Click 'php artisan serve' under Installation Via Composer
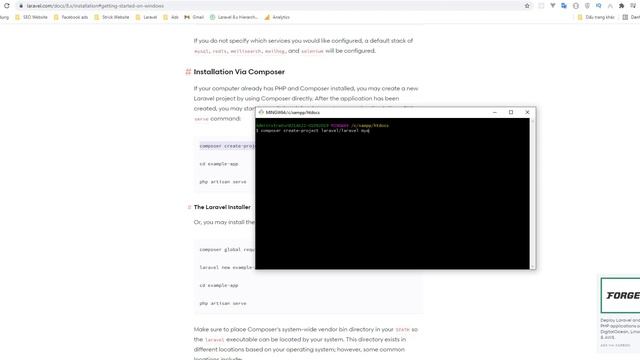 click(x=223, y=182)
